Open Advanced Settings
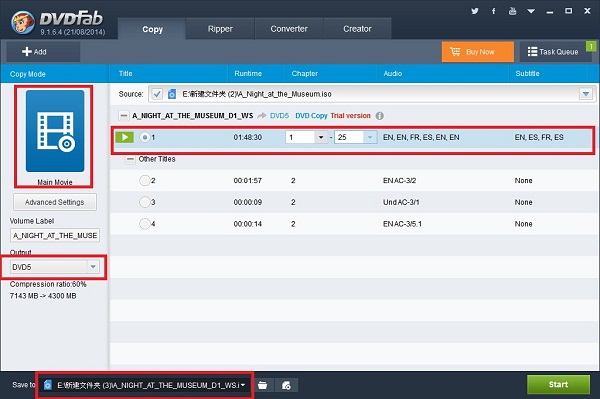 [x=55, y=202]
